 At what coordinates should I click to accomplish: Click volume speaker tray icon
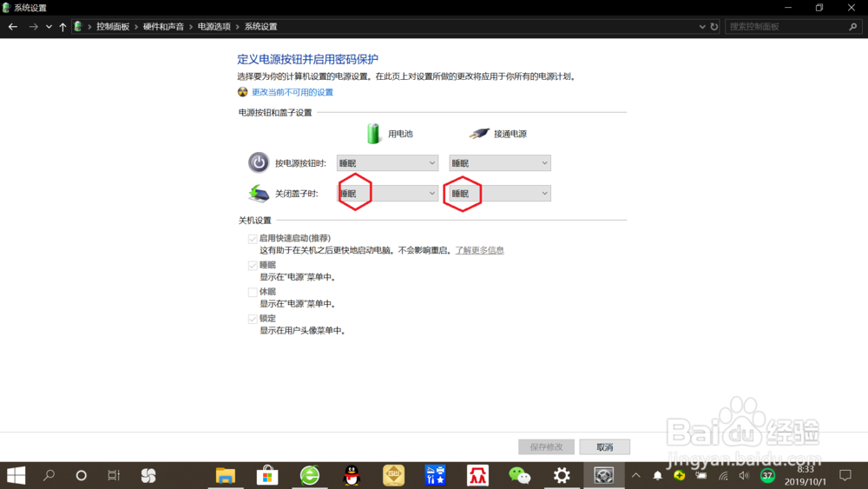pyautogui.click(x=744, y=475)
